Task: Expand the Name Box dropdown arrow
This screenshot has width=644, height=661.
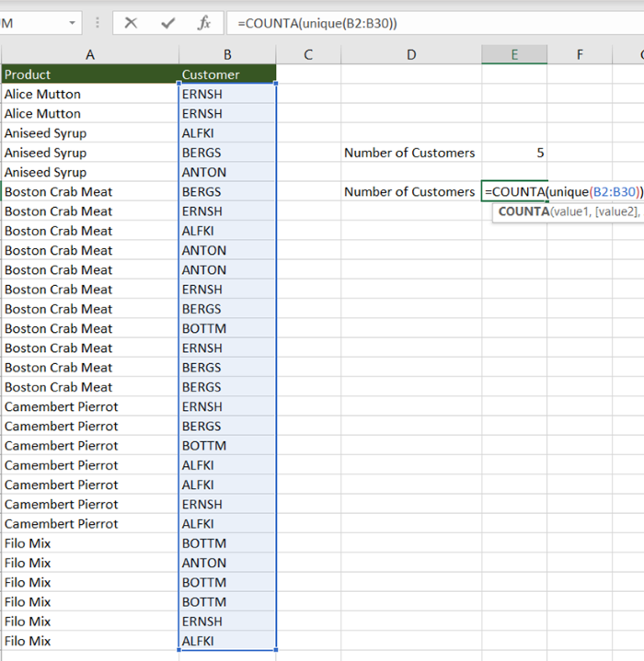Action: tap(73, 23)
